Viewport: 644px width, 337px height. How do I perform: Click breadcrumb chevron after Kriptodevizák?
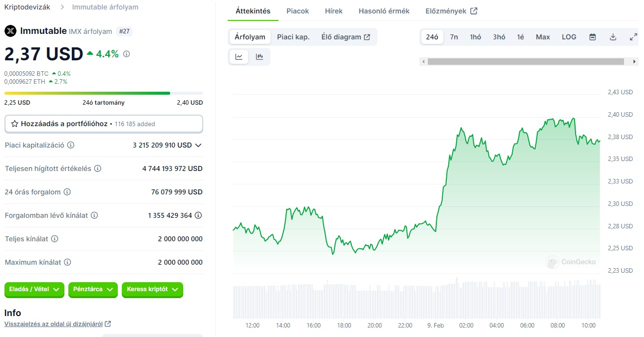pyautogui.click(x=62, y=7)
